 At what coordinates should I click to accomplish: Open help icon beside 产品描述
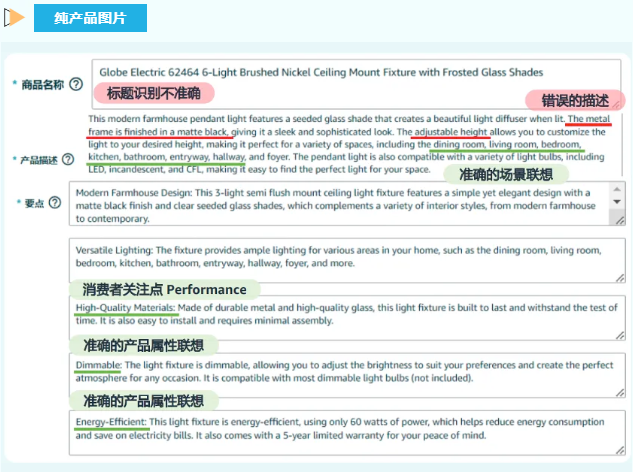pyautogui.click(x=67, y=159)
